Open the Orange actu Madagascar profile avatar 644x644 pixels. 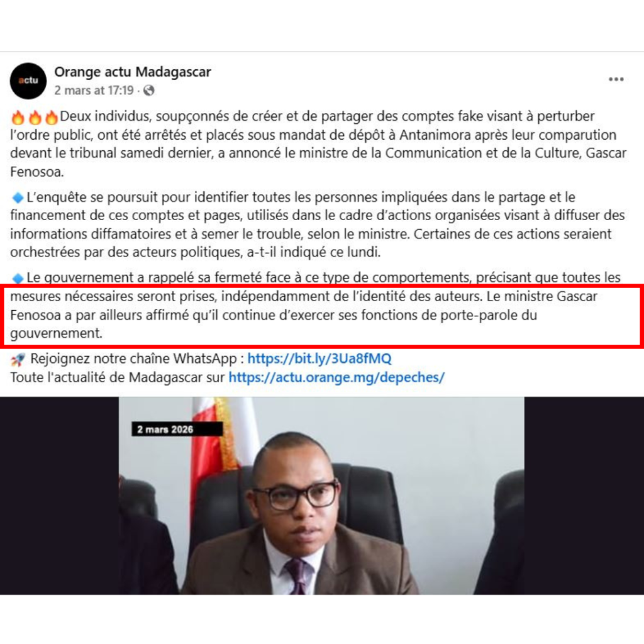coord(28,81)
